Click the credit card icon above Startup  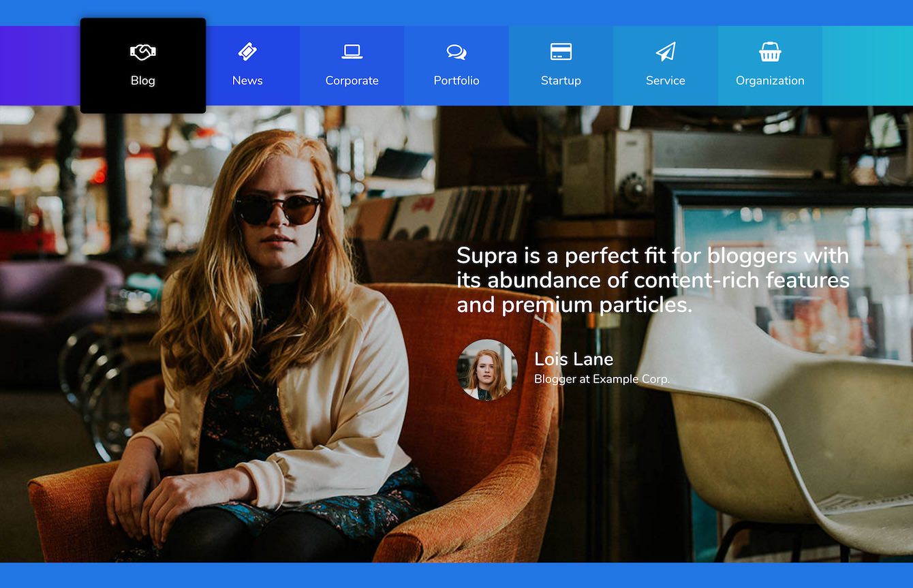(561, 52)
